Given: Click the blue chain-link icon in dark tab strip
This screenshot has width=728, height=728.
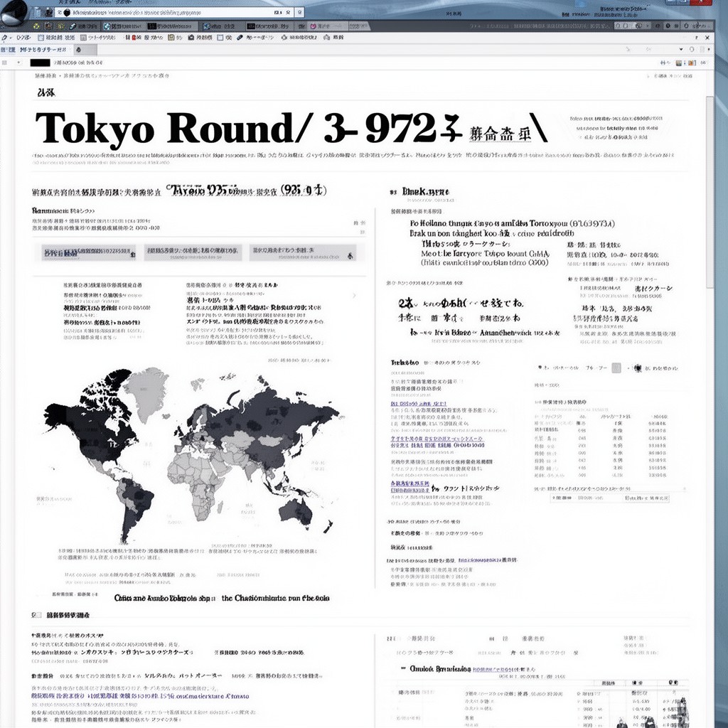Looking at the screenshot, I should click(73, 26).
